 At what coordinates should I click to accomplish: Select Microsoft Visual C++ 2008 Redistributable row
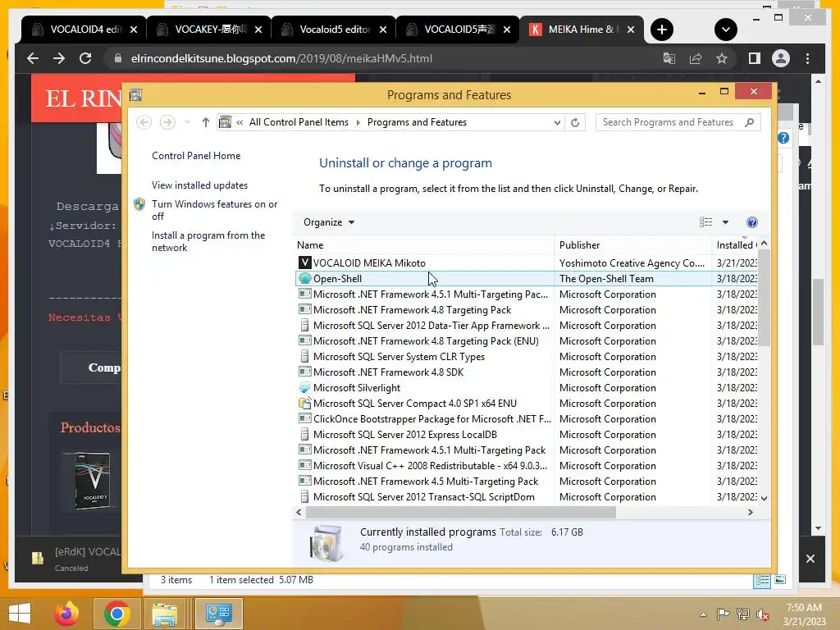point(527,466)
